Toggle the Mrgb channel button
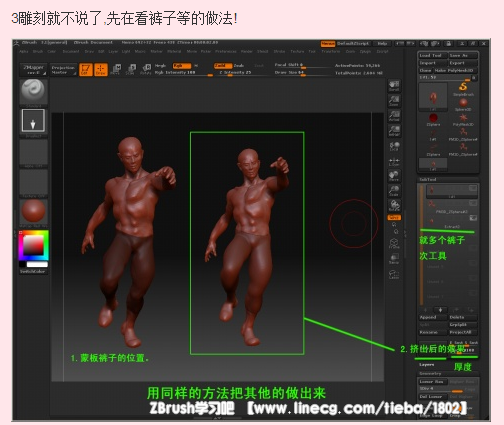This screenshot has width=504, height=425. pyautogui.click(x=160, y=66)
